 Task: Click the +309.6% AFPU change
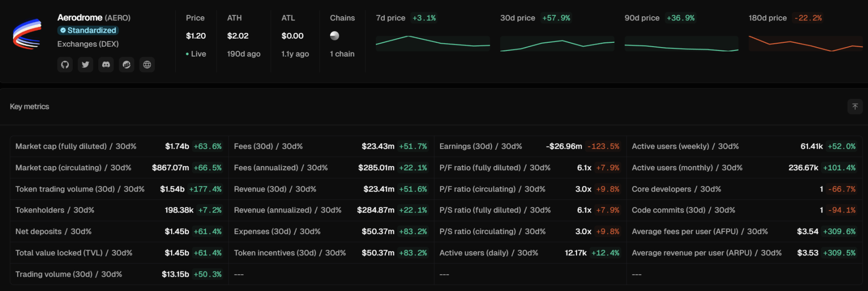pyautogui.click(x=839, y=232)
